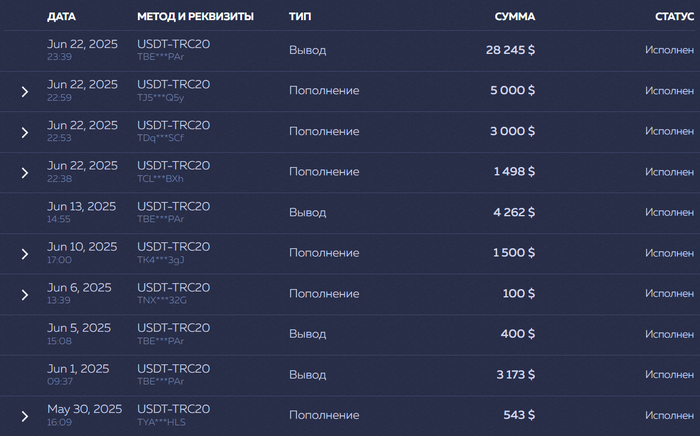The height and width of the screenshot is (436, 700).
Task: Sort by the ДАТА column header
Action: click(61, 17)
